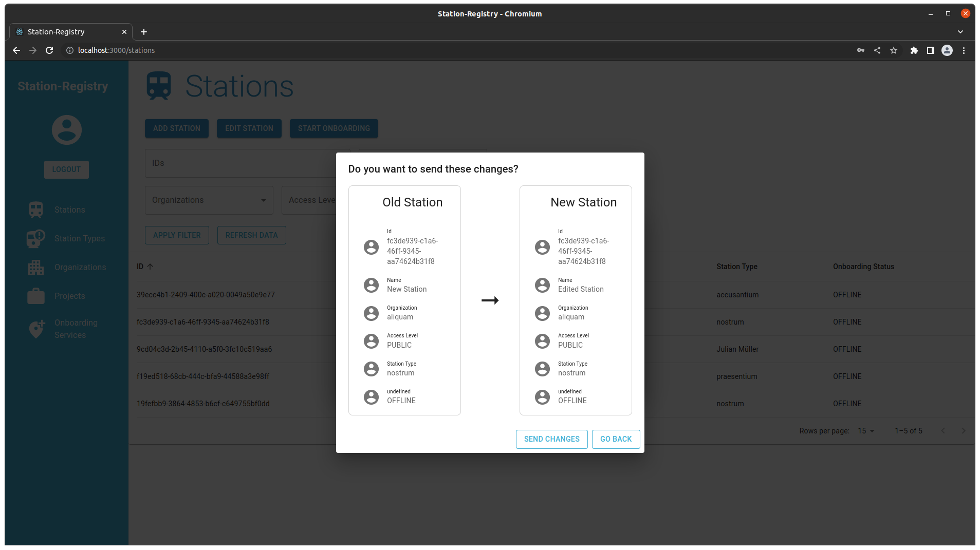Click row ID f19ed518-68cb-444c-bfa9-44588a3e98ff

pos(203,376)
